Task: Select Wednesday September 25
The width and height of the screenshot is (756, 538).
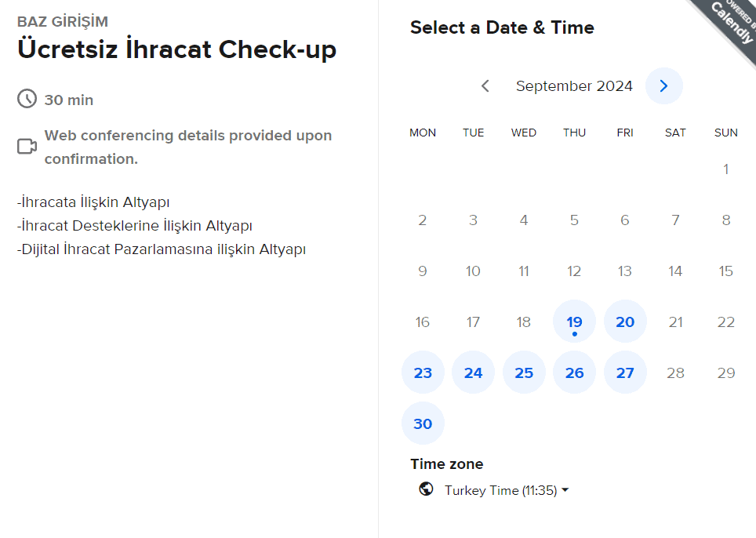Action: (524, 373)
